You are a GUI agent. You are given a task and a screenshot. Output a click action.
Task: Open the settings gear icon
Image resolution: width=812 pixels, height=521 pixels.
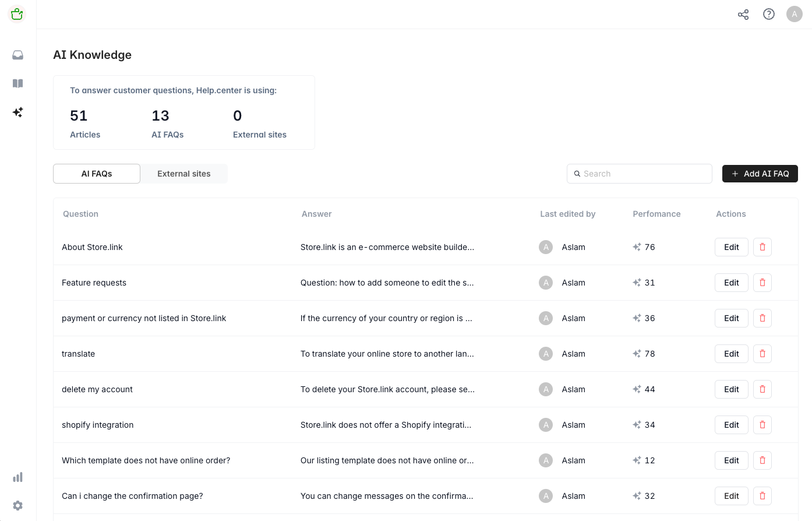(18, 505)
